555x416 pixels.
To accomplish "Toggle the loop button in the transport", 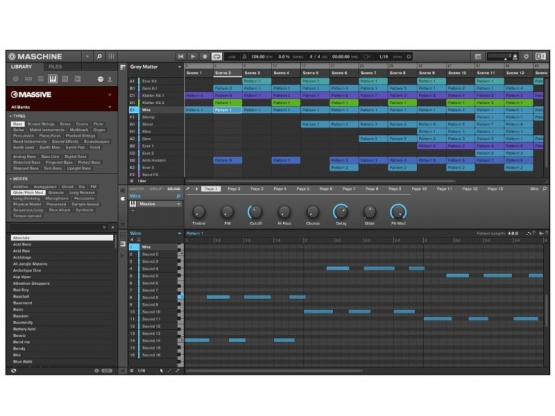I will click(217, 57).
